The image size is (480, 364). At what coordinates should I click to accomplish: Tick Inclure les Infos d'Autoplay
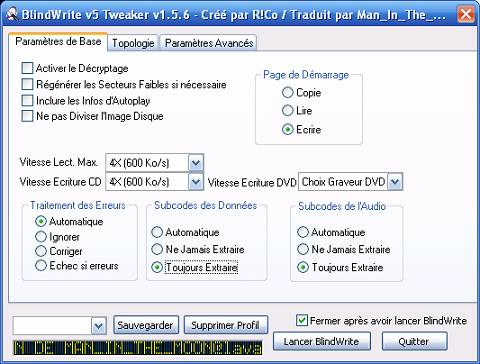coord(27,100)
